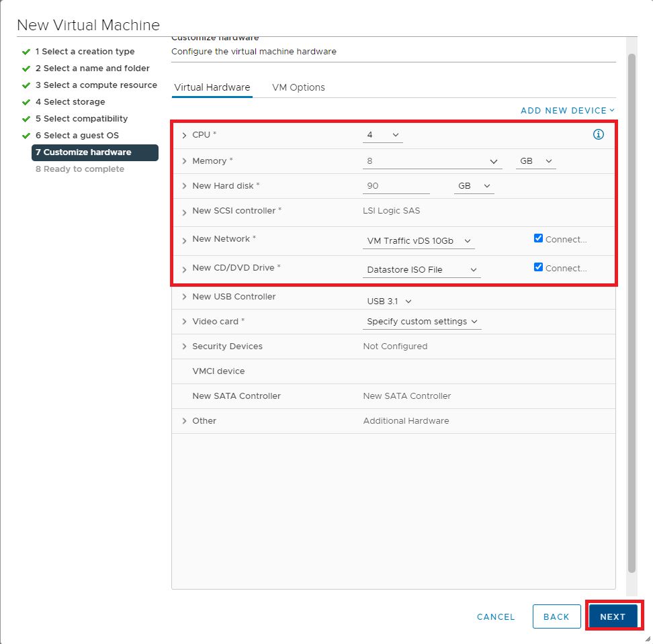Expand the New Hard disk row
This screenshot has height=644, width=653.
pos(184,187)
